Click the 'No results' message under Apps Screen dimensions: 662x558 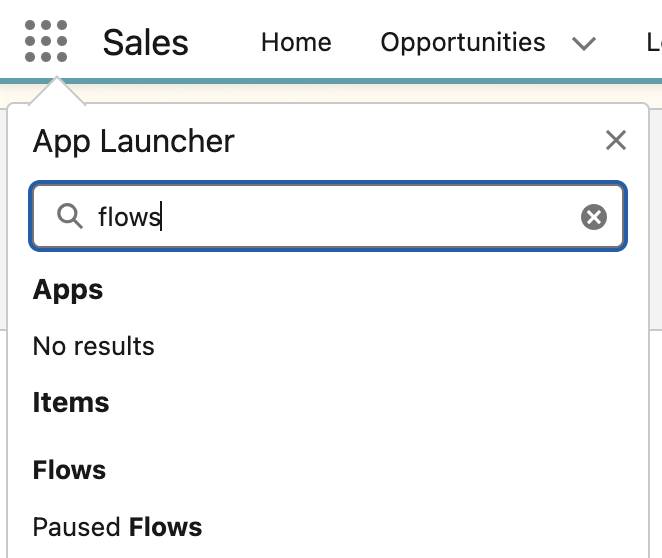[94, 346]
